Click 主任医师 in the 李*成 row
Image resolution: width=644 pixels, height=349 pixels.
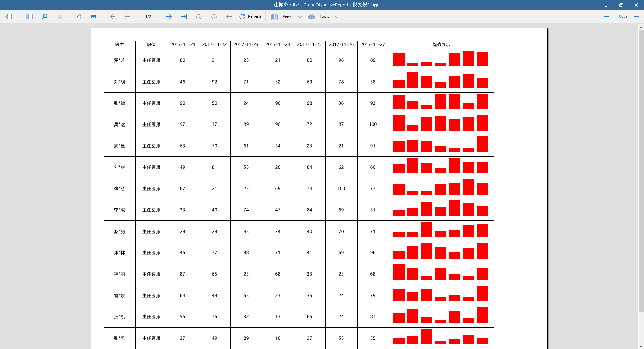(x=151, y=210)
